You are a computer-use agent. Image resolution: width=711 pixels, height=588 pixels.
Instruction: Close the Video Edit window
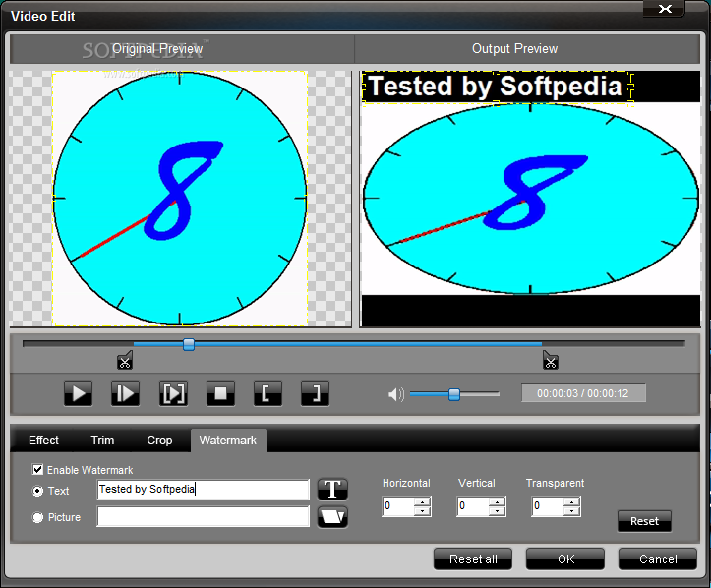tap(665, 9)
